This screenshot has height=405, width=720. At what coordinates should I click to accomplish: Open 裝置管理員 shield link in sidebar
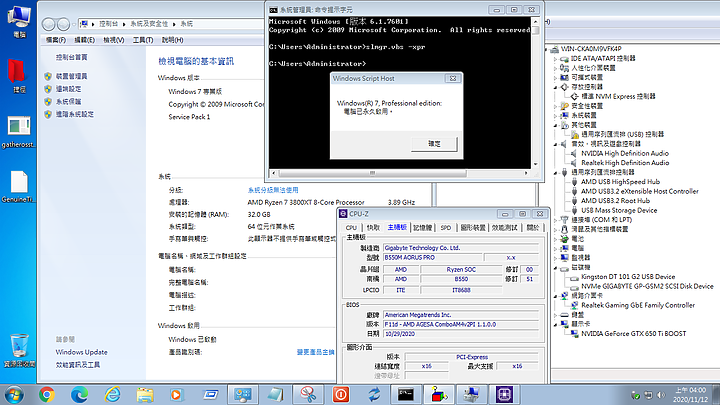coord(71,76)
